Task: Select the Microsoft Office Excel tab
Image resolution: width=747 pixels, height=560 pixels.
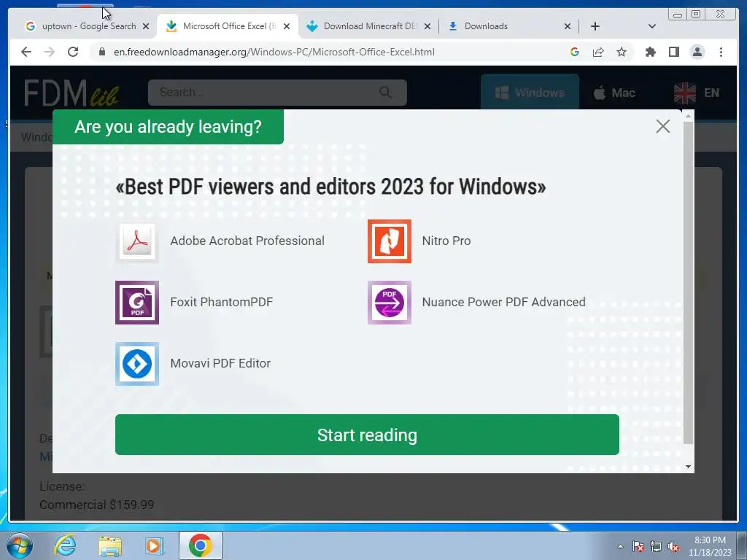Action: pos(226,26)
